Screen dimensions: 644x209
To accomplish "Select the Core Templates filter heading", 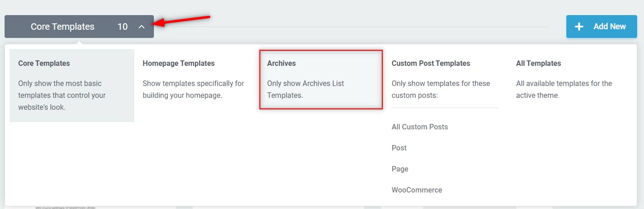I will click(x=44, y=63).
